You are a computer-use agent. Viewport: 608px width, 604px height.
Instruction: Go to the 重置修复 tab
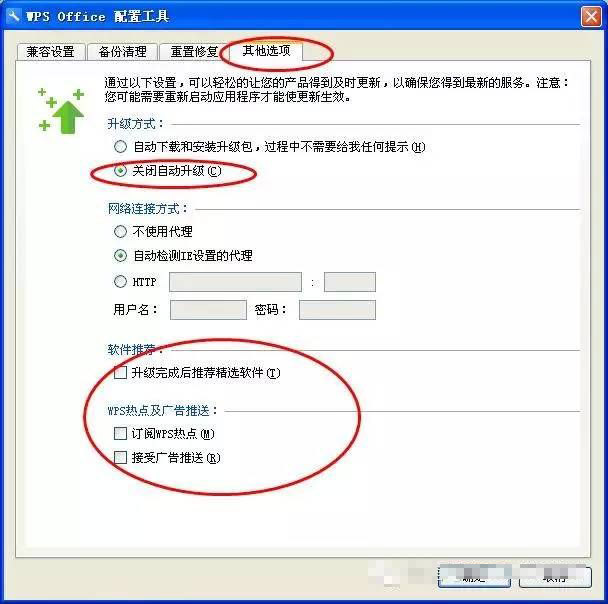[x=194, y=52]
